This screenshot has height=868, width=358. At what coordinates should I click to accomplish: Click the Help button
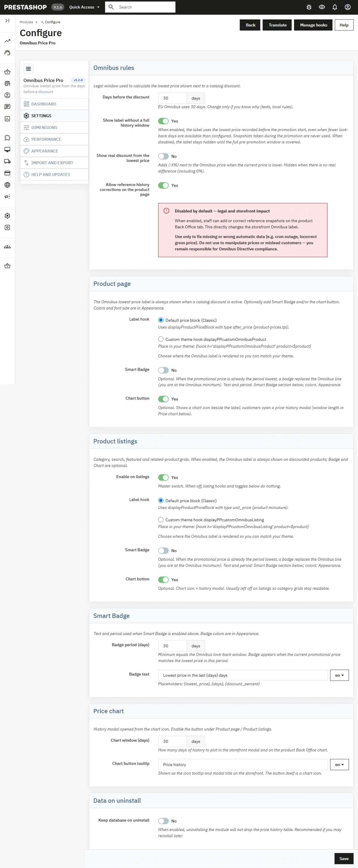pyautogui.click(x=344, y=25)
